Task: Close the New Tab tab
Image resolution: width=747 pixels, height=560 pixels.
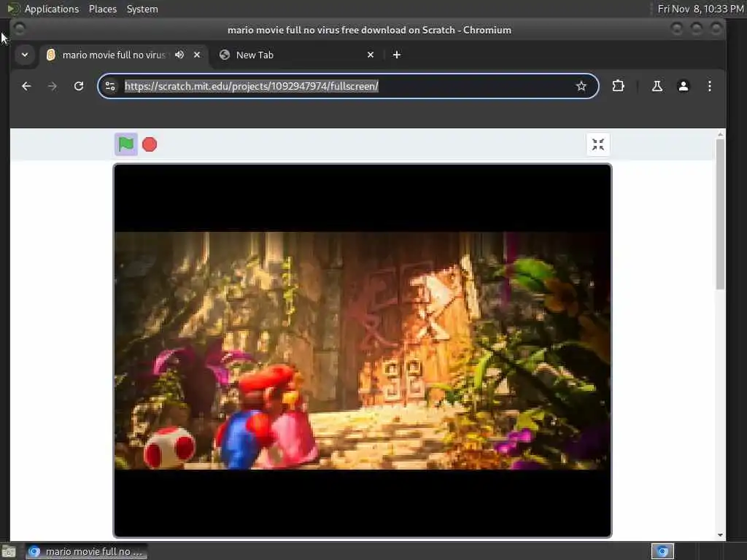Action: 371,55
